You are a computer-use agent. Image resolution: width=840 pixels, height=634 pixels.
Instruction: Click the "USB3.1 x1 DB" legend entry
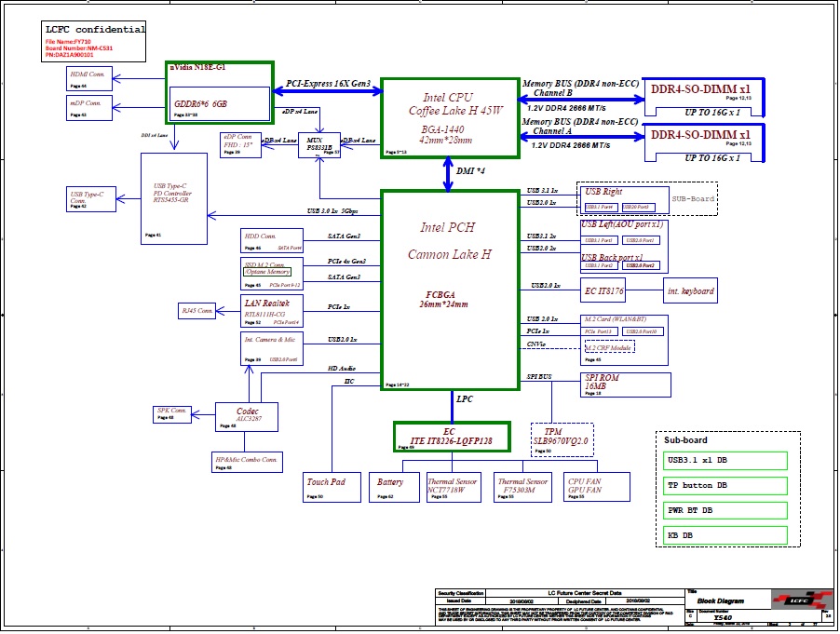725,461
